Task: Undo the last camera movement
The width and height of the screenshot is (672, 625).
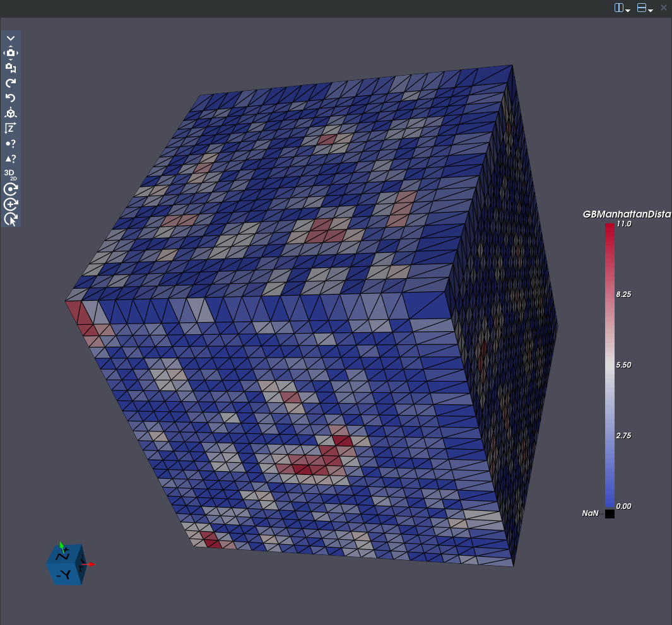Action: (11, 98)
